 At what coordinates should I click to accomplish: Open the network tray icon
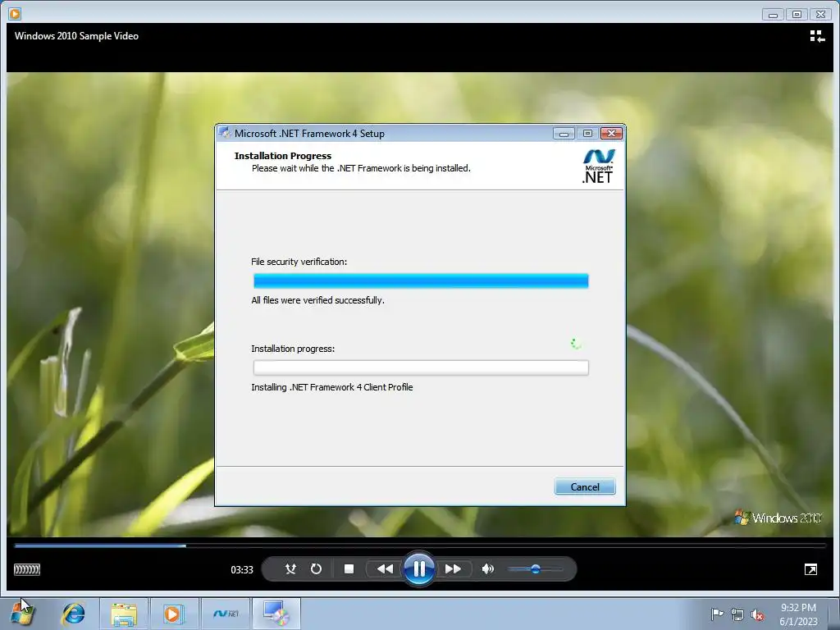[737, 614]
